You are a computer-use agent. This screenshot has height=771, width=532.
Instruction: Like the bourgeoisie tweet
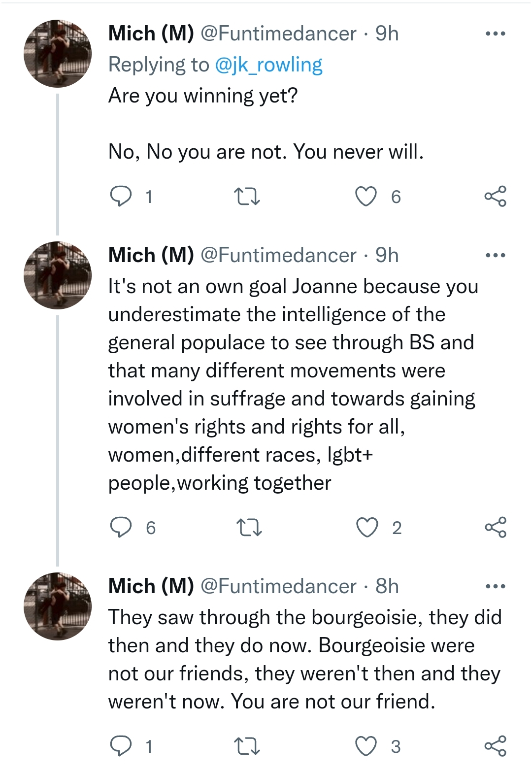(x=366, y=746)
